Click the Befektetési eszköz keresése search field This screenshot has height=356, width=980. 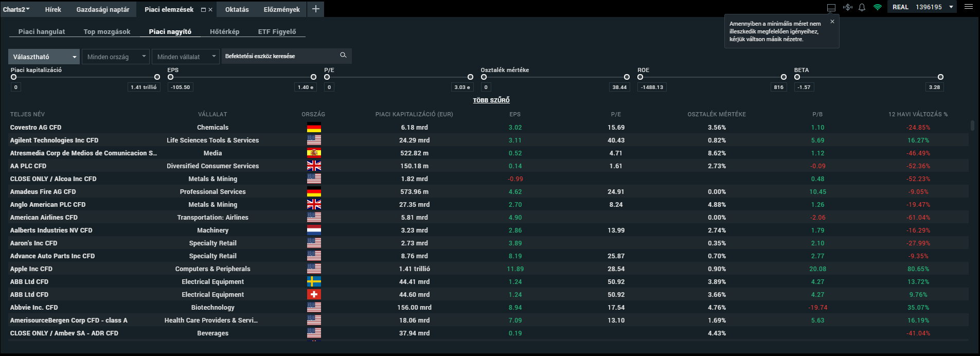(280, 56)
